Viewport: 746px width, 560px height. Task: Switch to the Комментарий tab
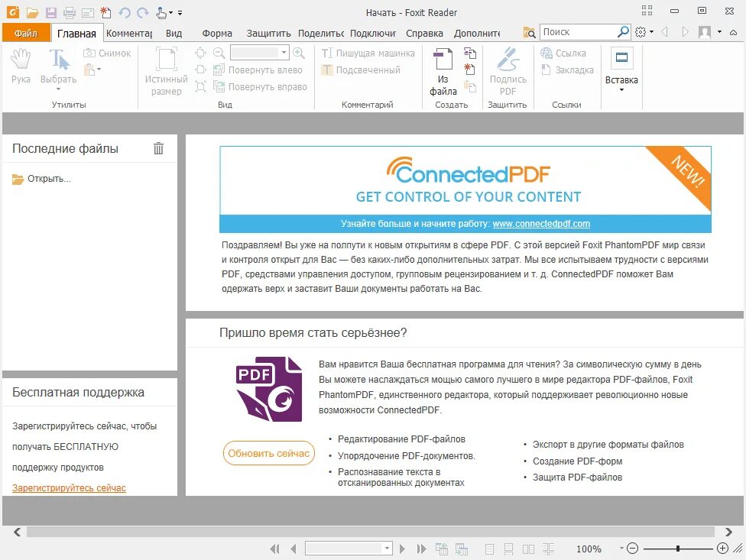tap(129, 33)
